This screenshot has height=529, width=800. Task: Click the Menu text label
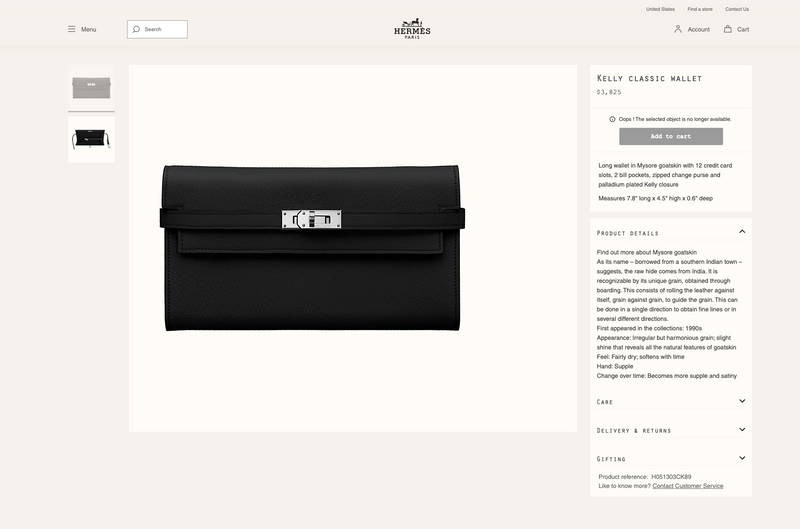click(88, 30)
